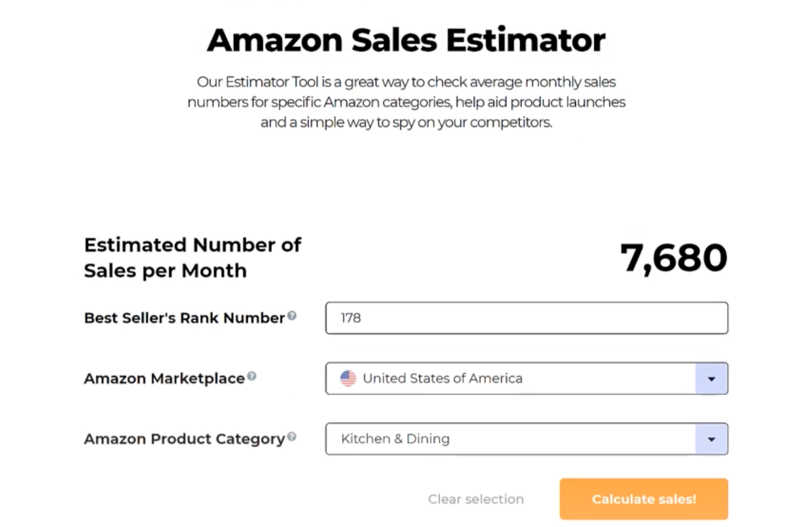812x527 pixels.
Task: Click the 7,680 estimated sales figure
Action: coord(673,257)
